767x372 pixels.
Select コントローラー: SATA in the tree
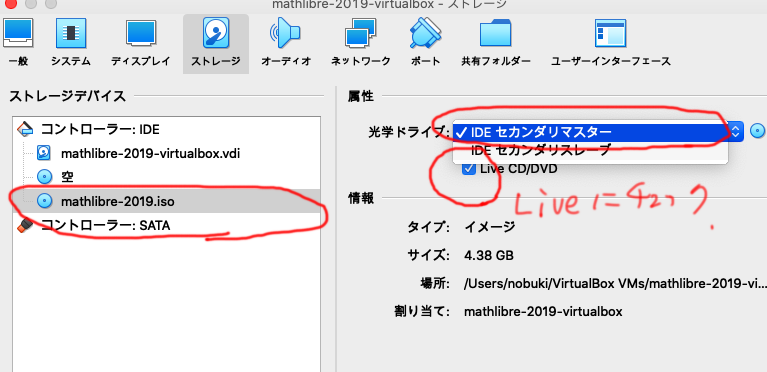[x=105, y=225]
